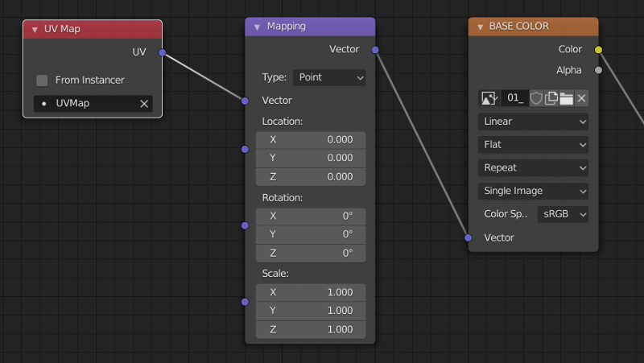Click the fake user shield icon

click(536, 98)
